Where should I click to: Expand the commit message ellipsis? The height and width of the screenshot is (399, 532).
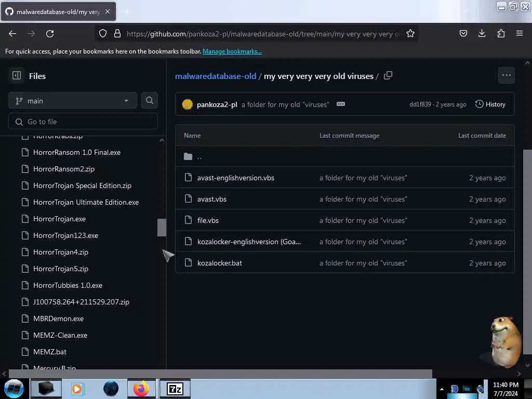tap(341, 104)
